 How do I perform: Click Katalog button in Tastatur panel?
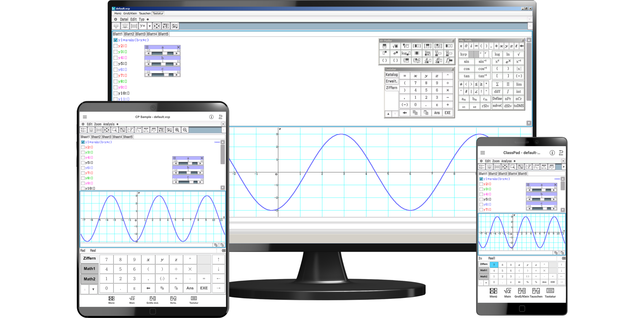point(391,75)
